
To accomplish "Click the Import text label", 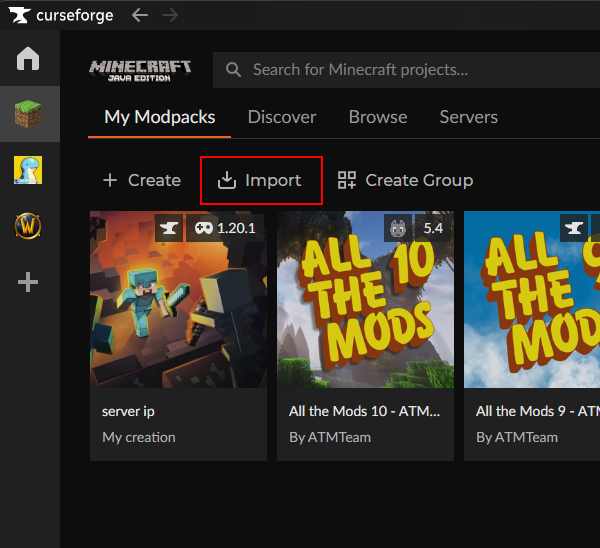I will (273, 180).
